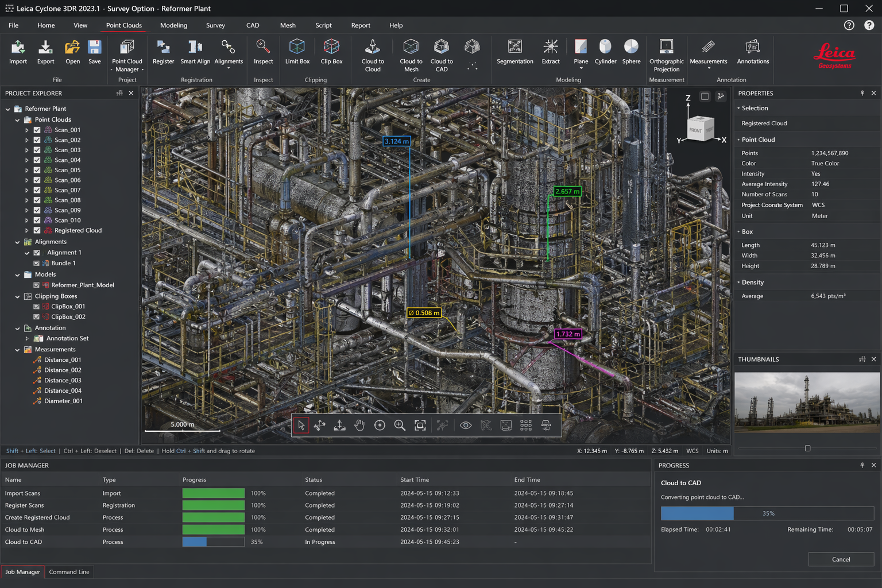Click the Cloud to CAD job progress bar in Job Manager
The image size is (882, 588).
pos(214,541)
